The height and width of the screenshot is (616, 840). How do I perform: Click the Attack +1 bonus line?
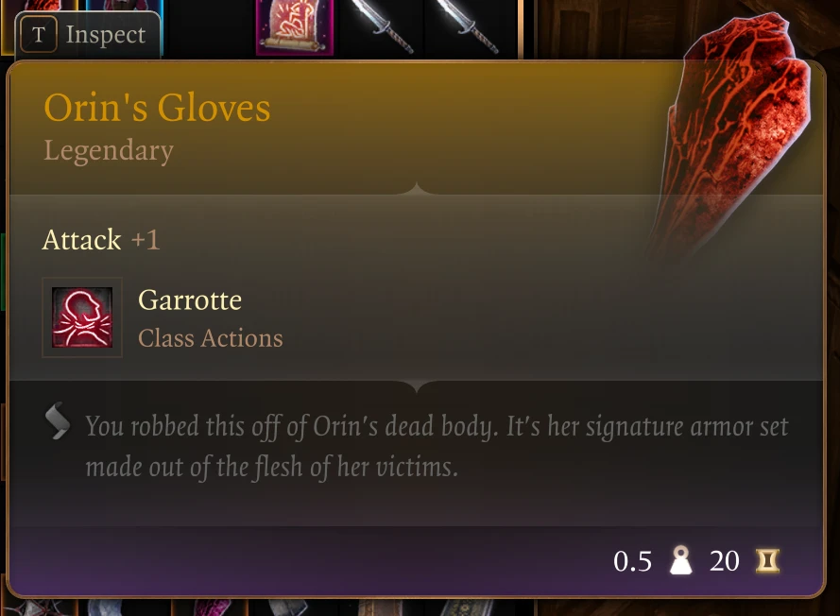coord(101,239)
